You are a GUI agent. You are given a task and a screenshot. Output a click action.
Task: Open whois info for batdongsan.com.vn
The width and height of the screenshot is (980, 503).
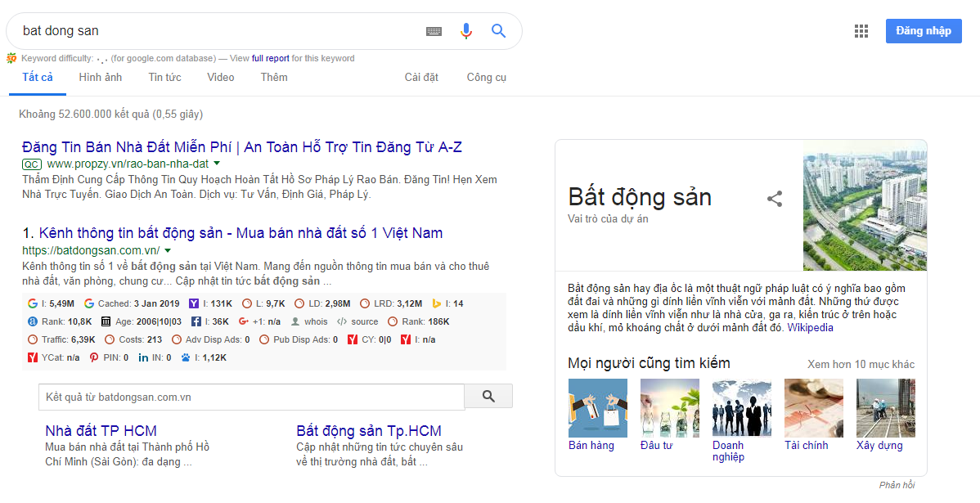[309, 321]
